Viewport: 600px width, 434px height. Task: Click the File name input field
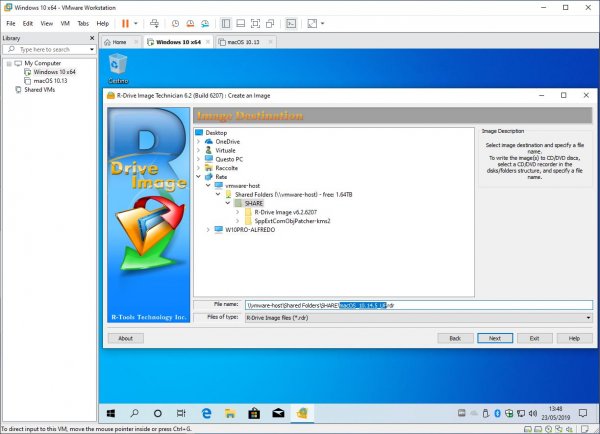[x=419, y=305]
